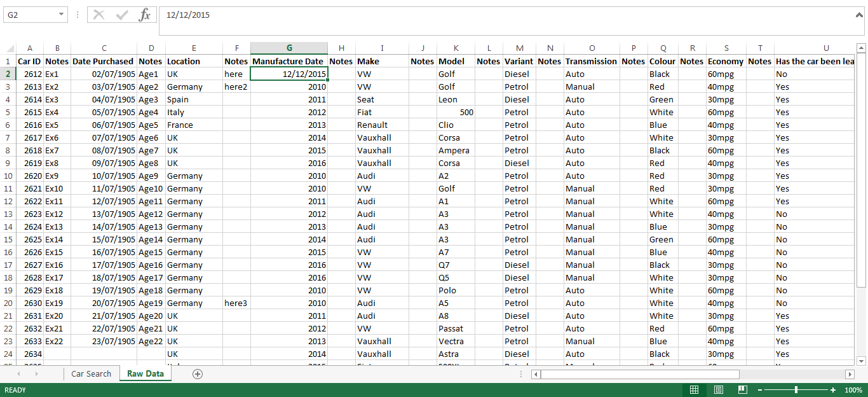This screenshot has height=397, width=868.
Task: Click the Renault make cell
Action: pyautogui.click(x=382, y=125)
